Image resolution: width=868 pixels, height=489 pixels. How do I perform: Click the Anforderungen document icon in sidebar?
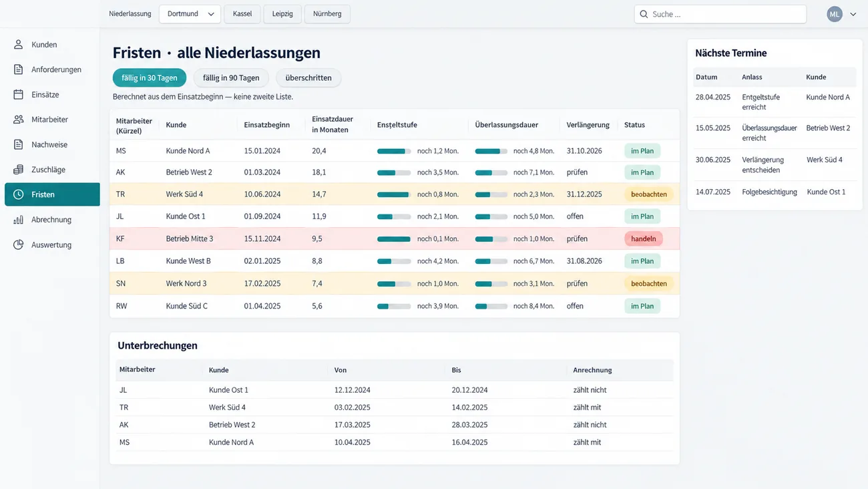coord(19,69)
